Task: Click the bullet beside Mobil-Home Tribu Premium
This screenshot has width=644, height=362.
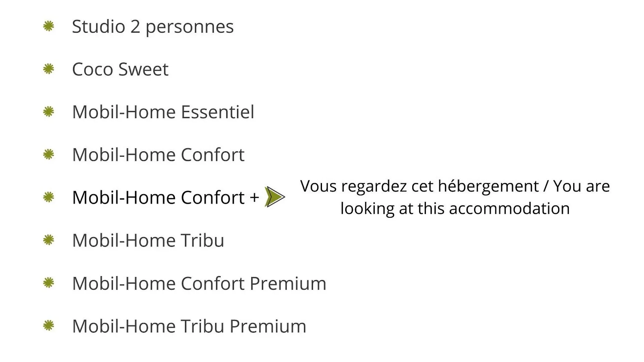Action: [x=49, y=325]
